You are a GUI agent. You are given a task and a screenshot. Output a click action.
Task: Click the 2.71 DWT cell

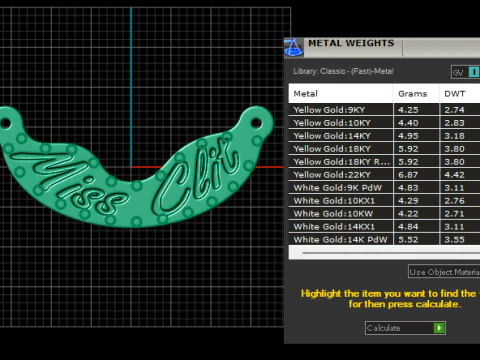pyautogui.click(x=460, y=214)
